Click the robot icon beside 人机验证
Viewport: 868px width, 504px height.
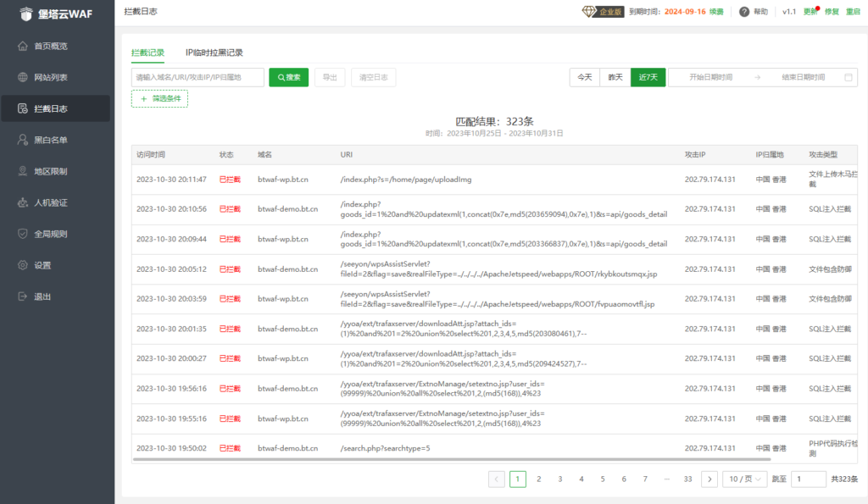click(x=23, y=202)
